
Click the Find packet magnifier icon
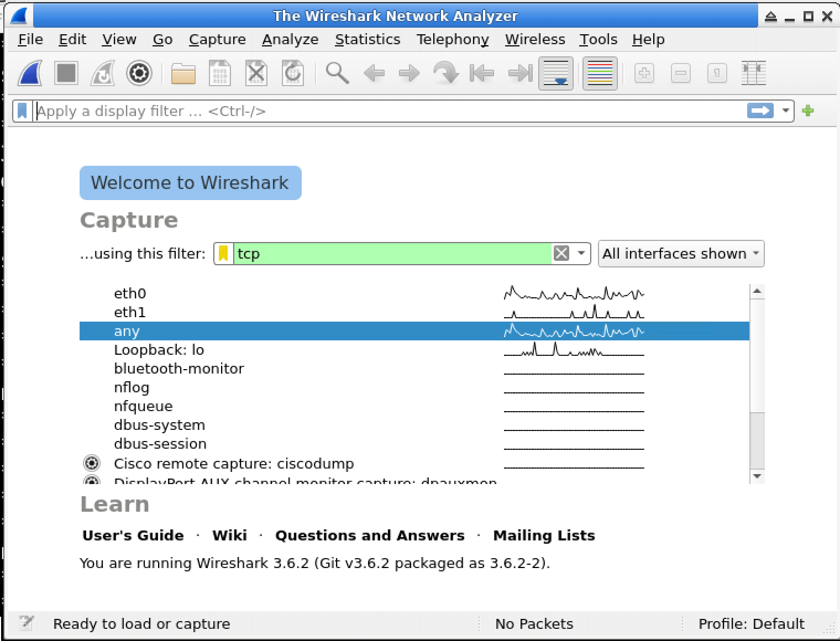coord(337,73)
